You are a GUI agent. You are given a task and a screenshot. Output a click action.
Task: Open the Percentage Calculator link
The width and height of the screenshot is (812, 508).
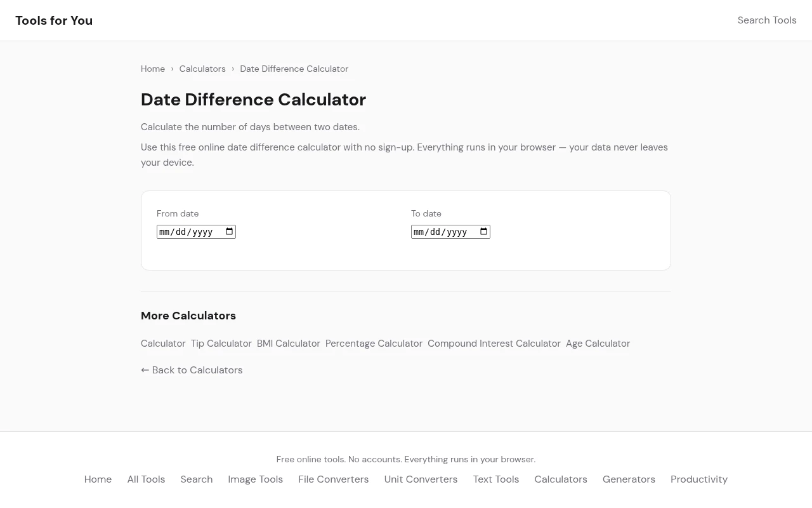click(374, 344)
